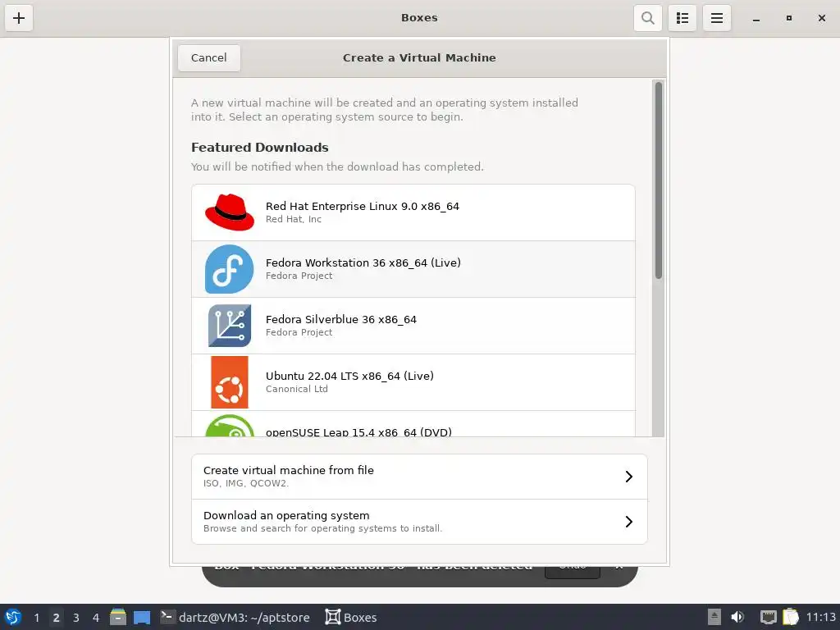
Task: Select the Red Hat logo icon
Action: 230,212
